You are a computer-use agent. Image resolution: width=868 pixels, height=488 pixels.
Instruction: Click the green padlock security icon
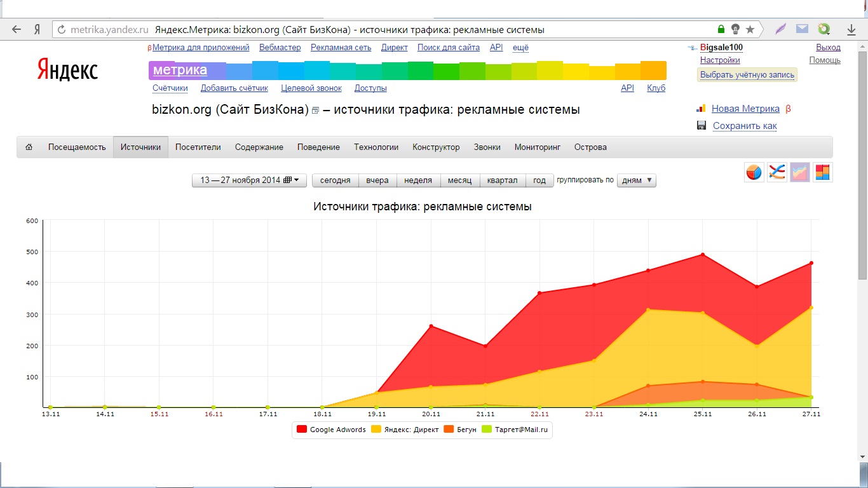coord(721,29)
